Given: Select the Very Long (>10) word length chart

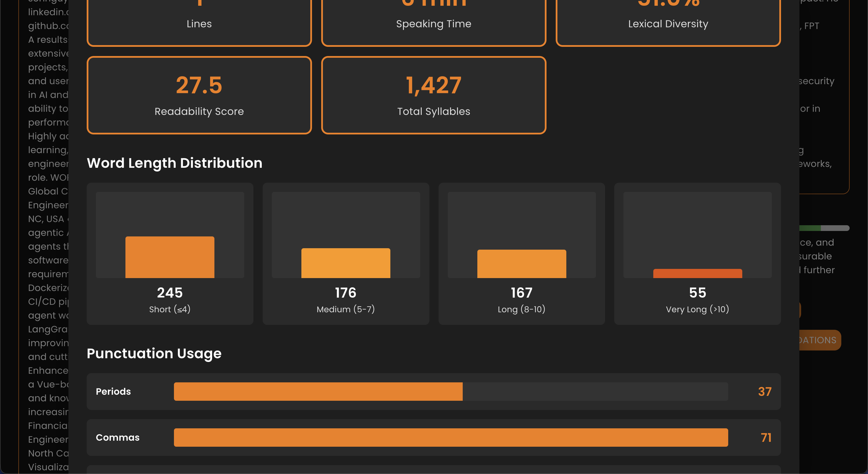Looking at the screenshot, I should click(697, 254).
